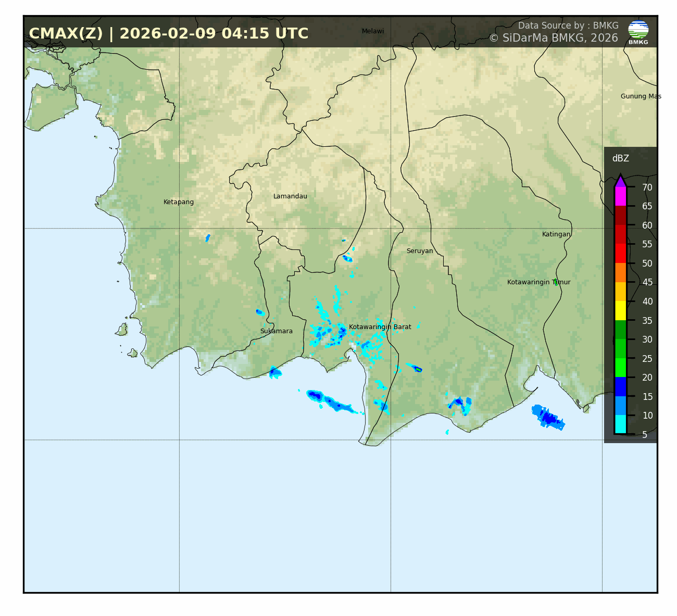The height and width of the screenshot is (616, 677).
Task: Click the CMAX(Z) timestamp title
Action: [168, 34]
